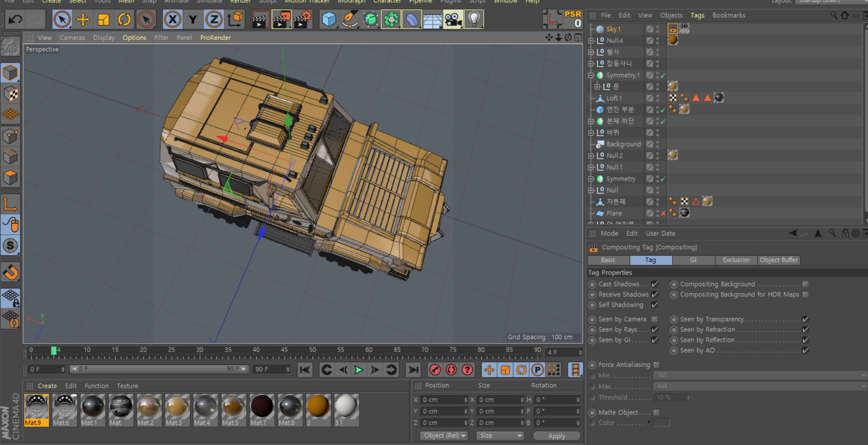Image resolution: width=868 pixels, height=445 pixels.
Task: Render to Picture Viewer
Action: click(281, 19)
